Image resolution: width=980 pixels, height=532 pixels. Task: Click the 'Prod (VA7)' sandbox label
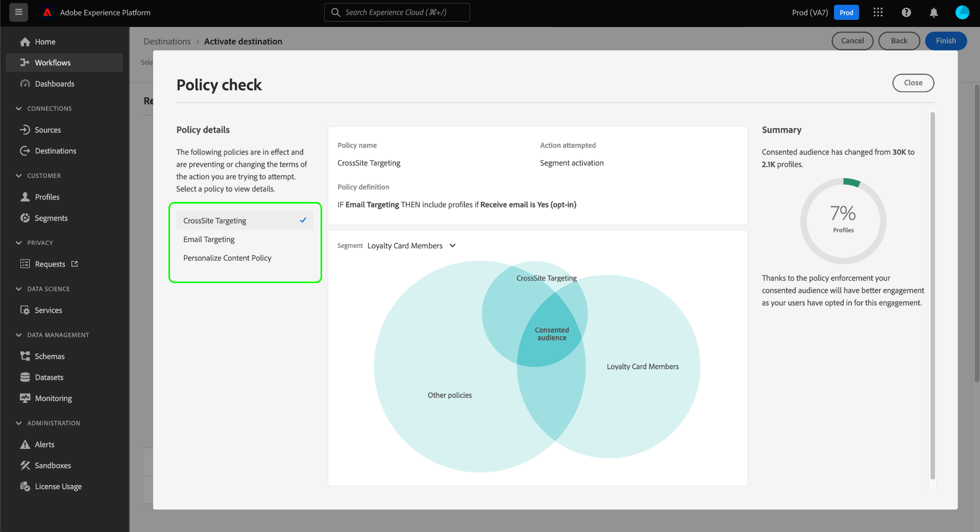(810, 13)
